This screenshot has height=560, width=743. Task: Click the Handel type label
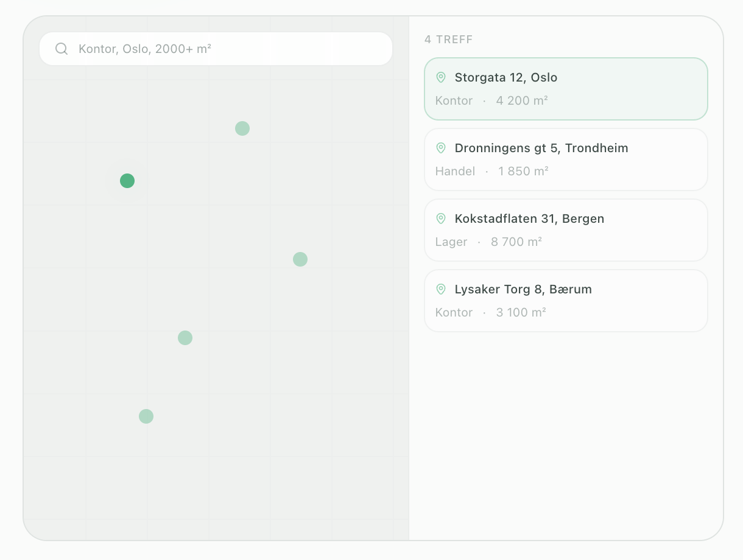click(455, 171)
